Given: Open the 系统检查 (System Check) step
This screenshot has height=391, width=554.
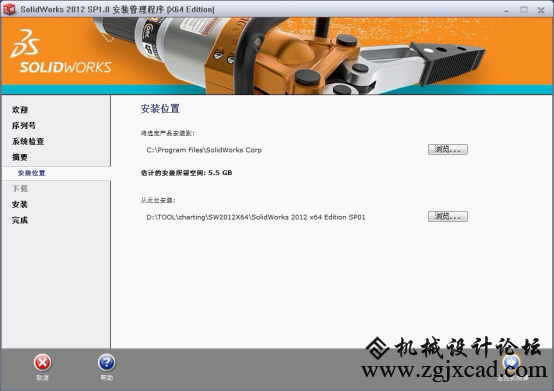Looking at the screenshot, I should tap(28, 141).
